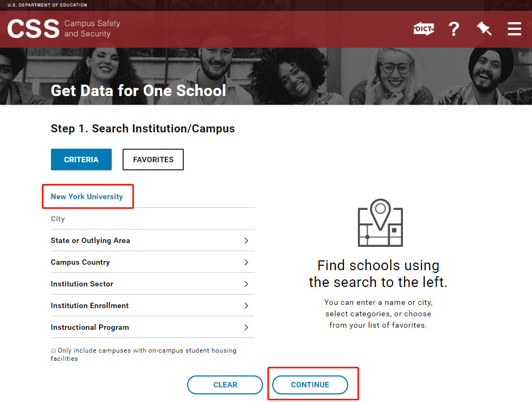Expand State or Outlying Area options

click(152, 240)
